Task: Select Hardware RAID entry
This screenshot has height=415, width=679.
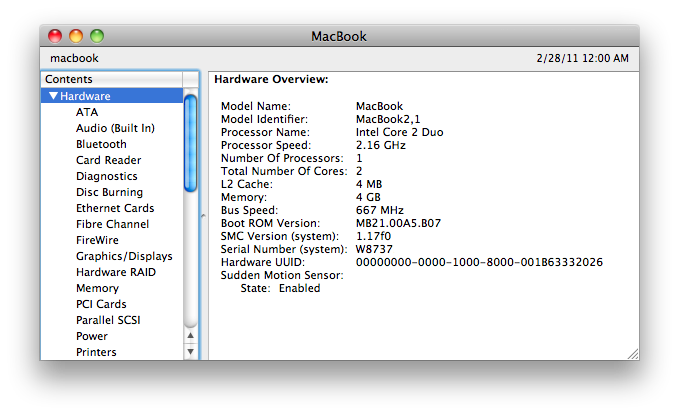Action: tap(116, 272)
